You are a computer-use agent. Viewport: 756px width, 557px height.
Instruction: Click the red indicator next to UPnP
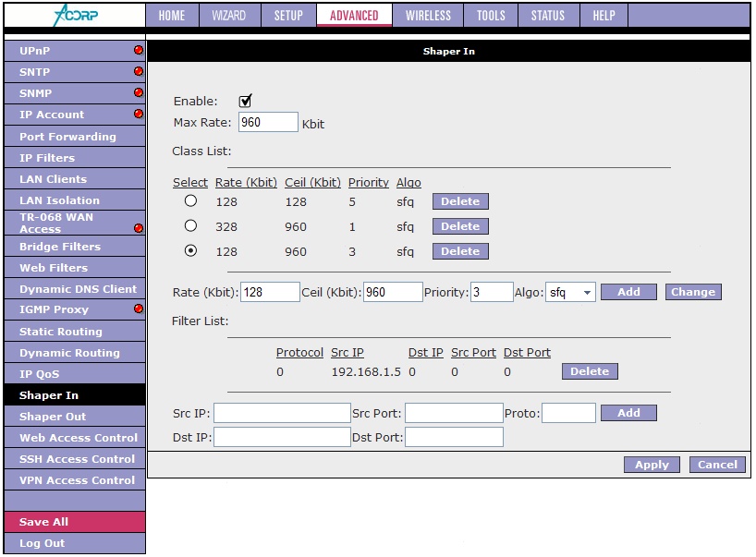coord(139,51)
